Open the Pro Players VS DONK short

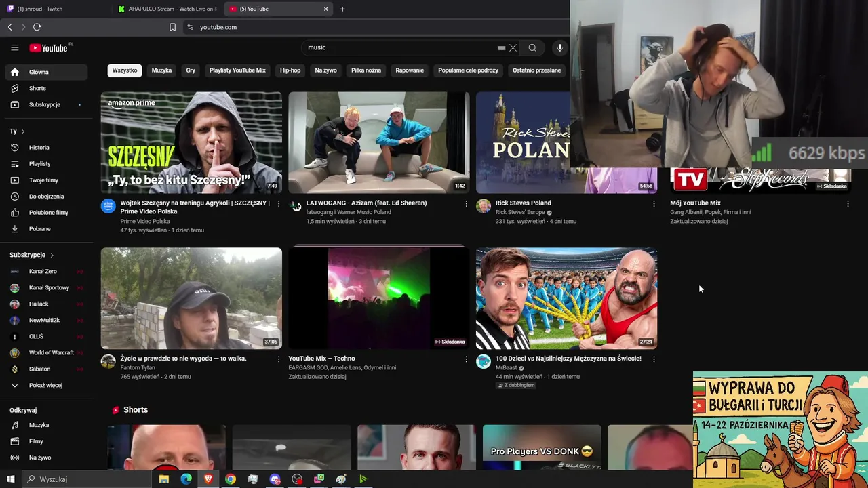(x=542, y=447)
